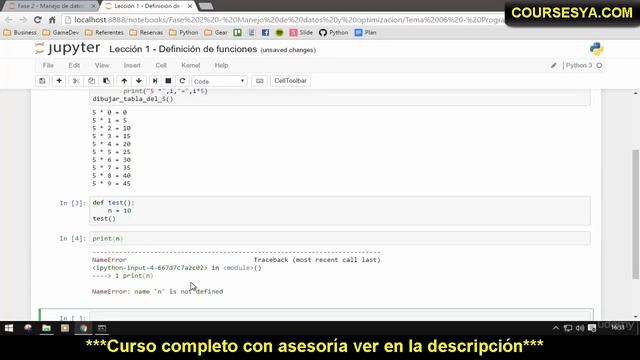Select the cell containing def test()
The image size is (640, 360).
coord(340,211)
